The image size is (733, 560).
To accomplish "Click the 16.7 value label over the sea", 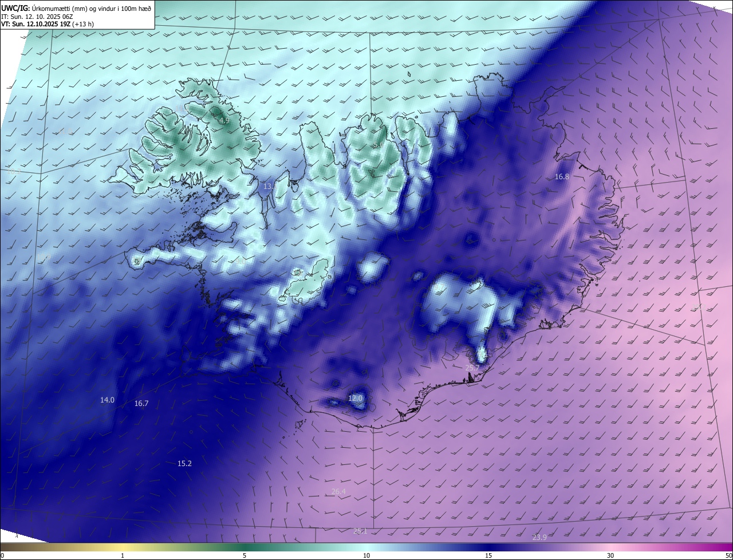I will point(141,404).
